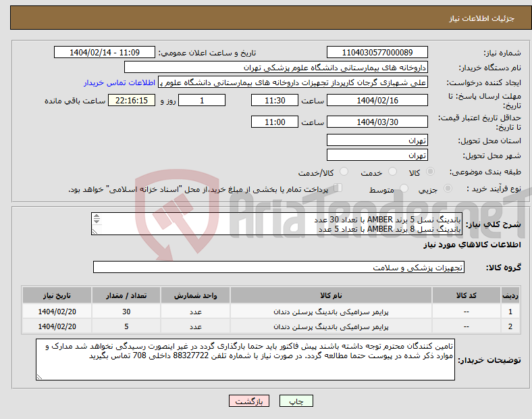The width and height of the screenshot is (532, 419).
Task: Click the remaining days field showing 1
Action: pyautogui.click(x=202, y=100)
